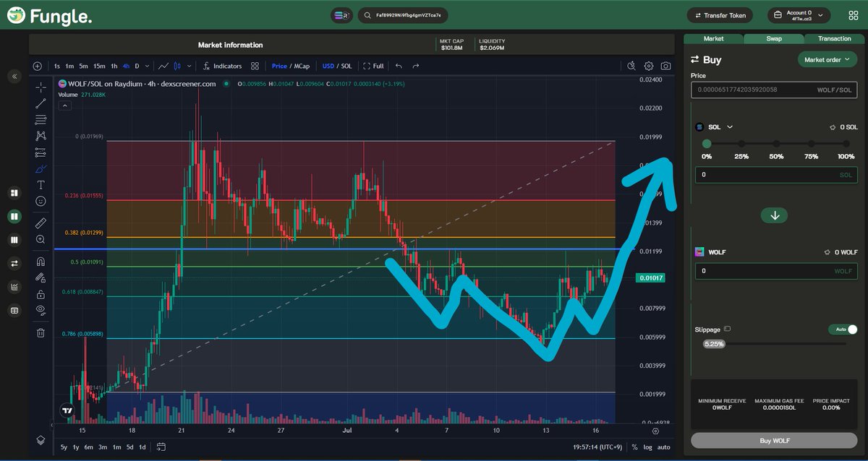Open the Transaction tab

tap(834, 38)
